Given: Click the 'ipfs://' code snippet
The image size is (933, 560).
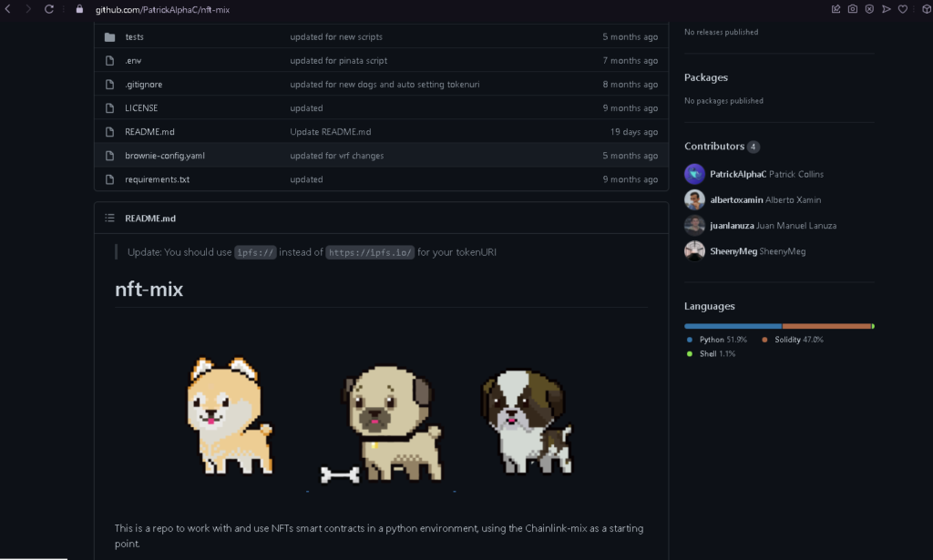Looking at the screenshot, I should tap(255, 252).
